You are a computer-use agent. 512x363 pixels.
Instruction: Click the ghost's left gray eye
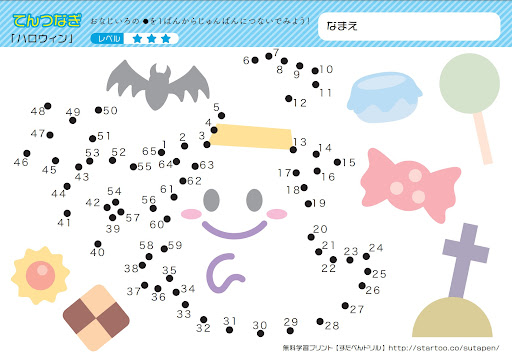coord(211,200)
